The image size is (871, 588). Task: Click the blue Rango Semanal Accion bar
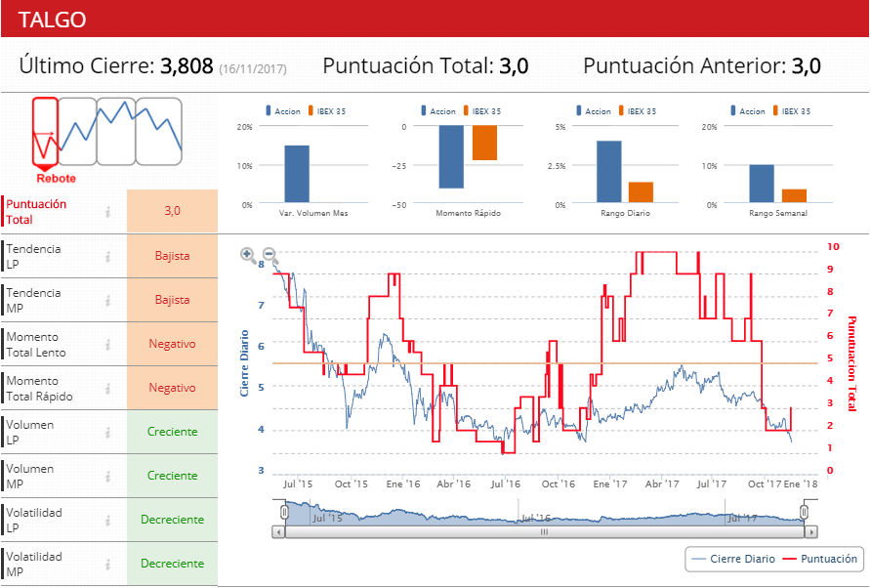[761, 184]
